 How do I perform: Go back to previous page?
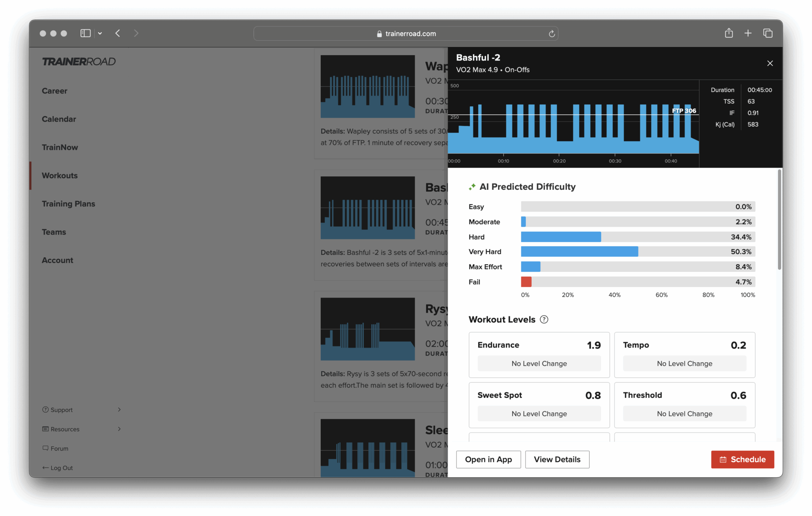click(118, 33)
